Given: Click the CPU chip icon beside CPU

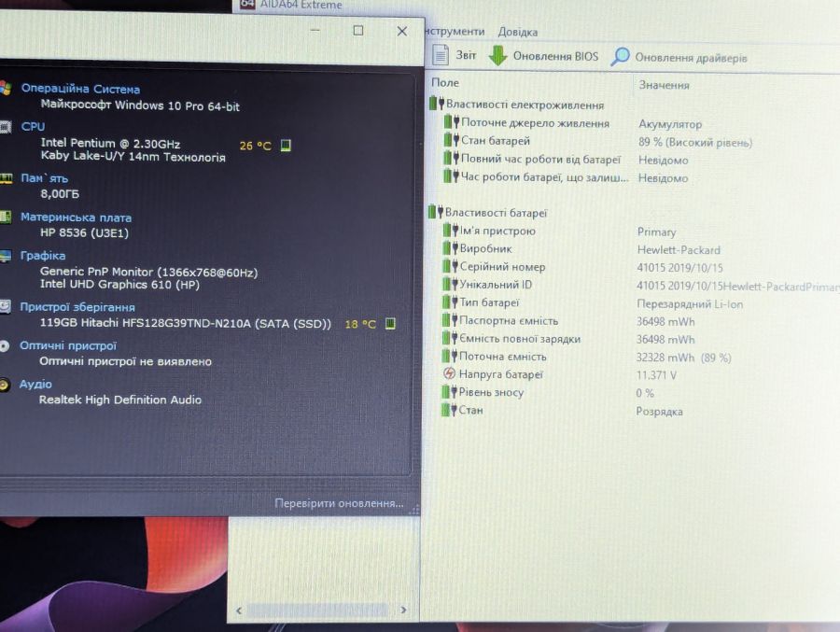Looking at the screenshot, I should click(6, 127).
